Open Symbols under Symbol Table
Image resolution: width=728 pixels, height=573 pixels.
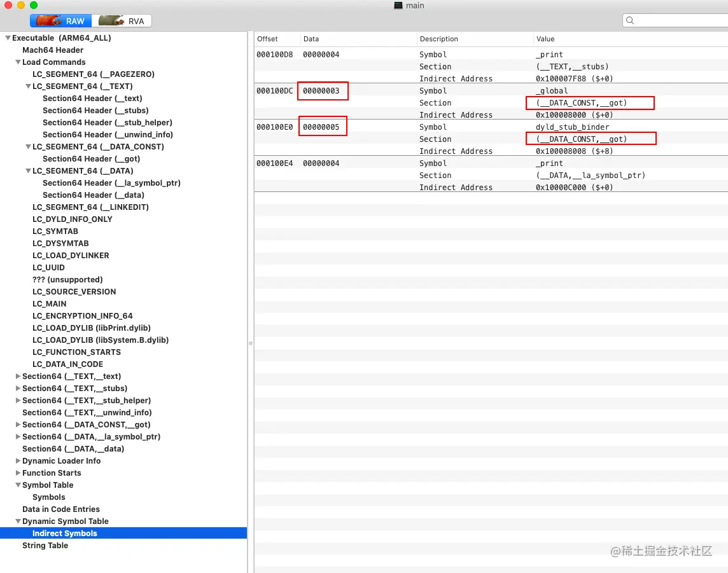(49, 497)
